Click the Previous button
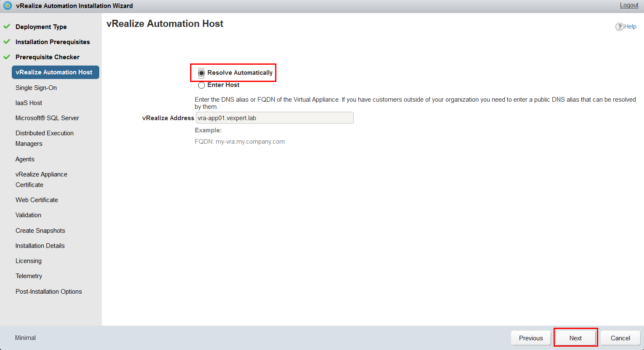Image resolution: width=644 pixels, height=350 pixels. pyautogui.click(x=531, y=338)
